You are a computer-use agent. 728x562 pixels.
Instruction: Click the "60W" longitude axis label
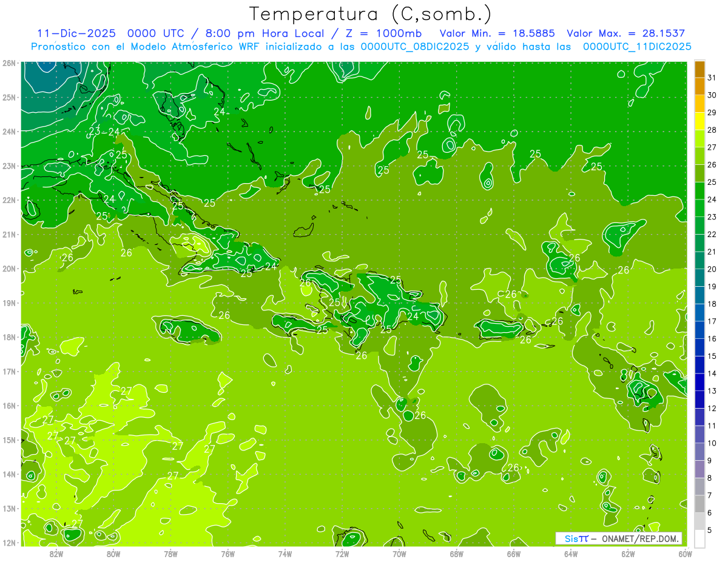tap(686, 554)
